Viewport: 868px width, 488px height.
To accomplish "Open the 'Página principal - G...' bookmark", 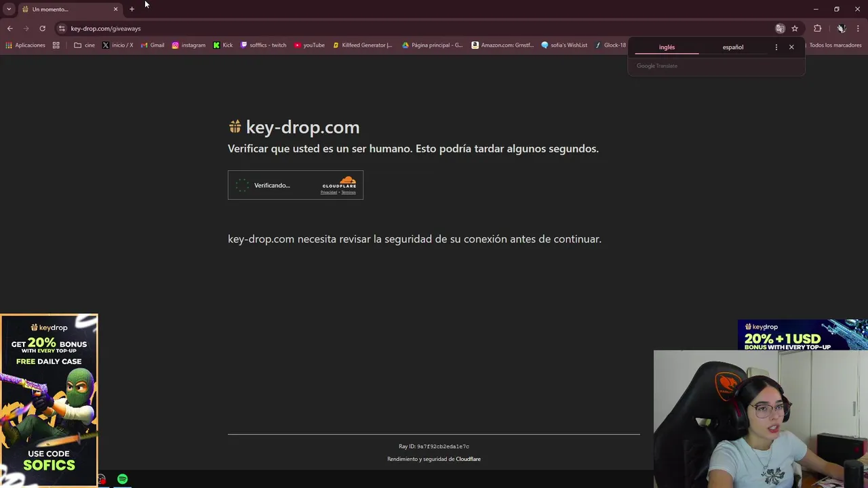I will point(432,45).
